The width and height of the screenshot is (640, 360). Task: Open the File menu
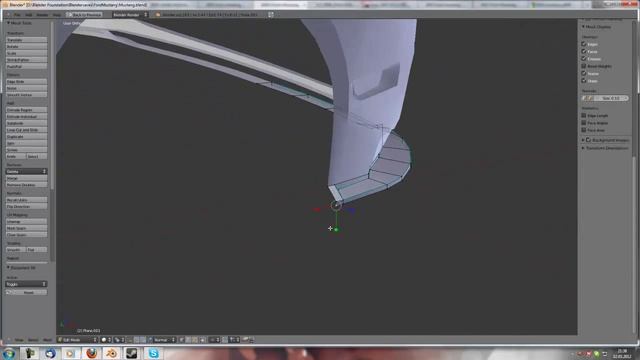click(x=17, y=15)
